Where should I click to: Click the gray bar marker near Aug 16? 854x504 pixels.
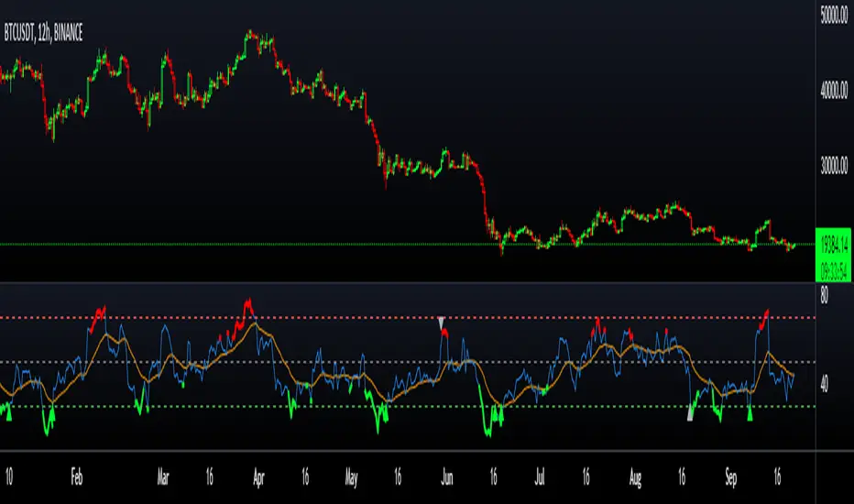[691, 412]
